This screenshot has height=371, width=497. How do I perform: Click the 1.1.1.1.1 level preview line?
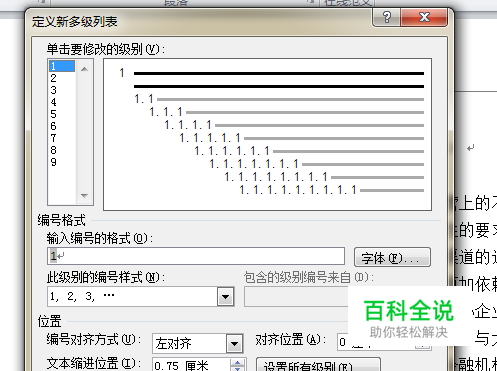[302, 138]
